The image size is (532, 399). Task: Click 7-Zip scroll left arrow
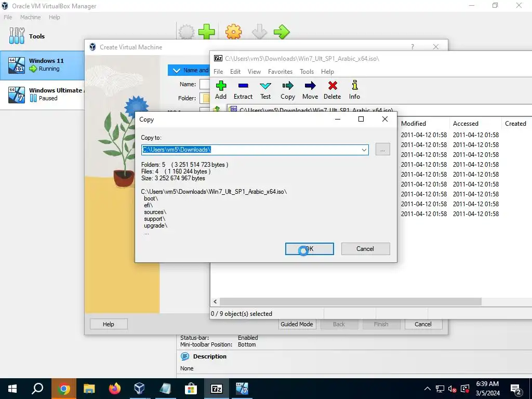click(215, 301)
